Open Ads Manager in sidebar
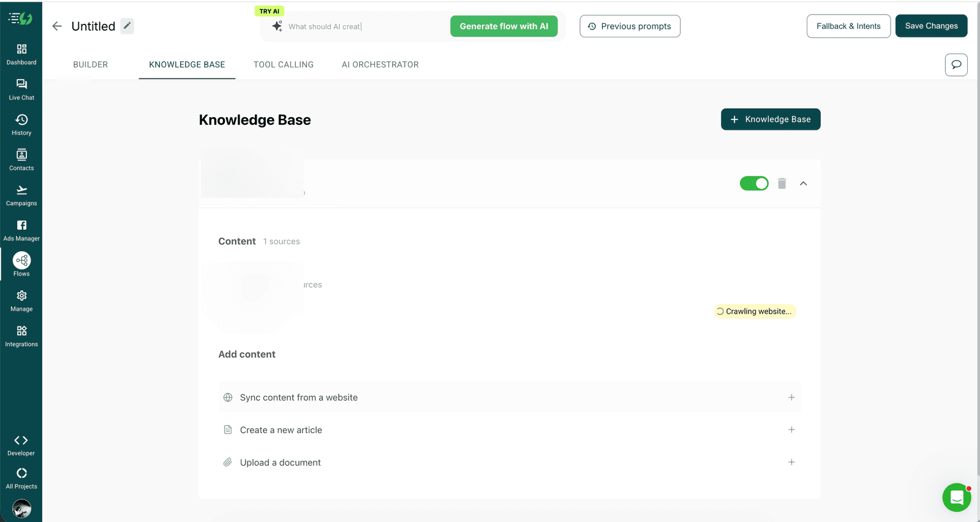 (21, 230)
